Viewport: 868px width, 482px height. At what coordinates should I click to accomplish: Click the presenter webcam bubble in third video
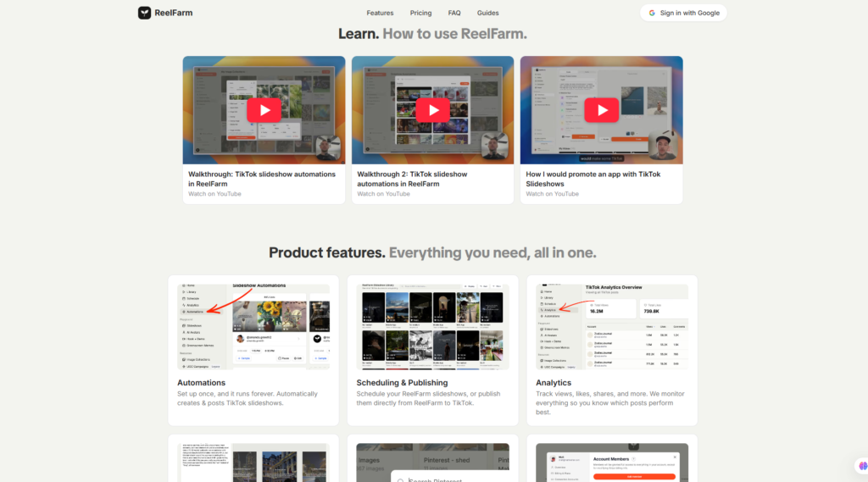tap(663, 147)
